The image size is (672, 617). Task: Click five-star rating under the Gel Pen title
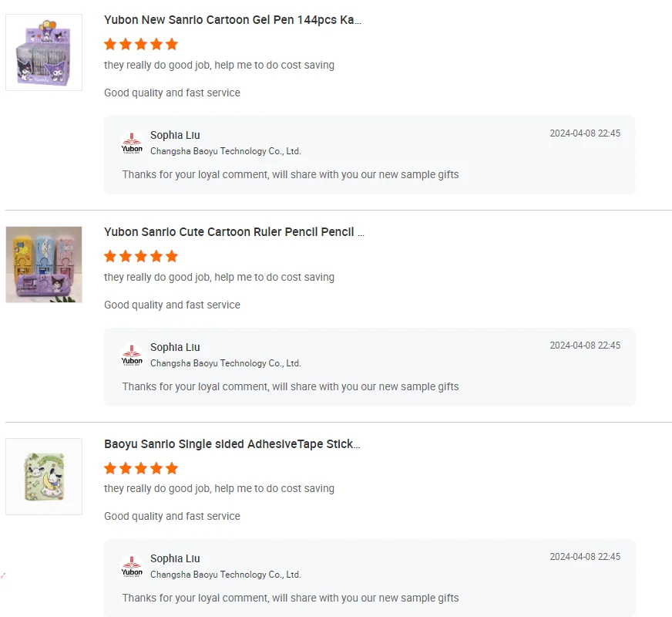(141, 45)
